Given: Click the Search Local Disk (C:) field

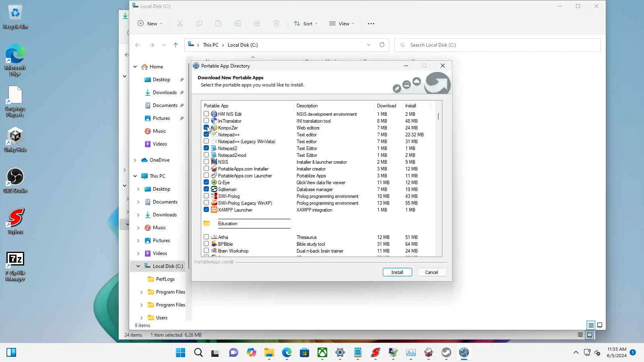Looking at the screenshot, I should (x=497, y=45).
